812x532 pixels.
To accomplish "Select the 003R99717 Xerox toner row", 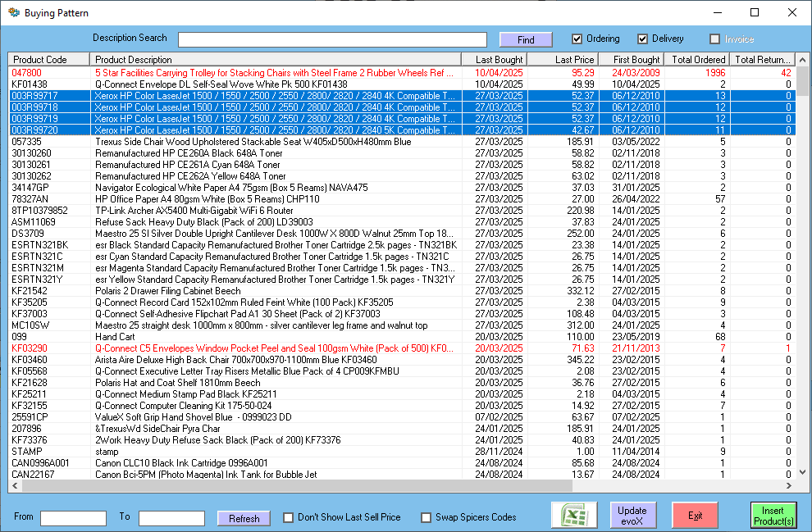I will tap(402, 96).
